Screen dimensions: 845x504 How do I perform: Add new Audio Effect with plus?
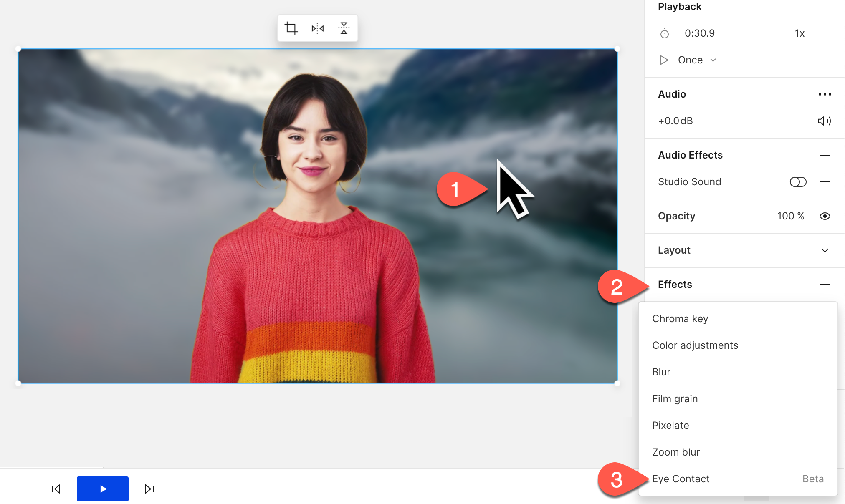tap(825, 155)
